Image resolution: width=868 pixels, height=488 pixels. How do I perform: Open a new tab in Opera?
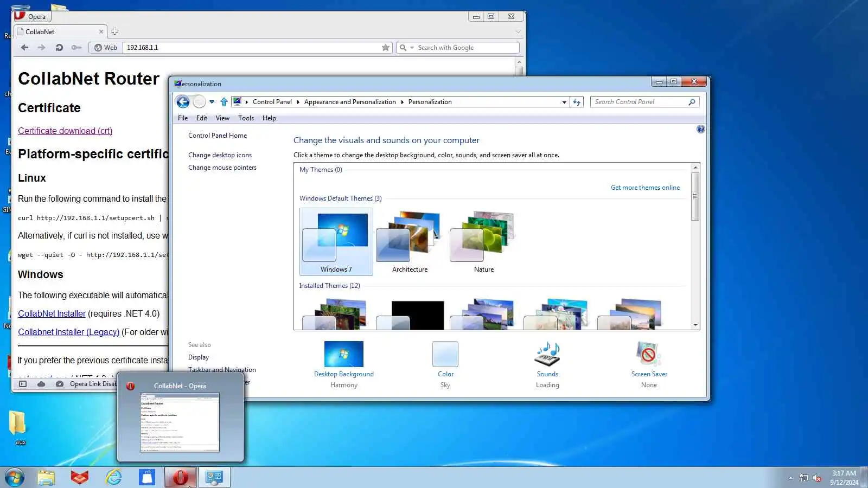click(114, 31)
